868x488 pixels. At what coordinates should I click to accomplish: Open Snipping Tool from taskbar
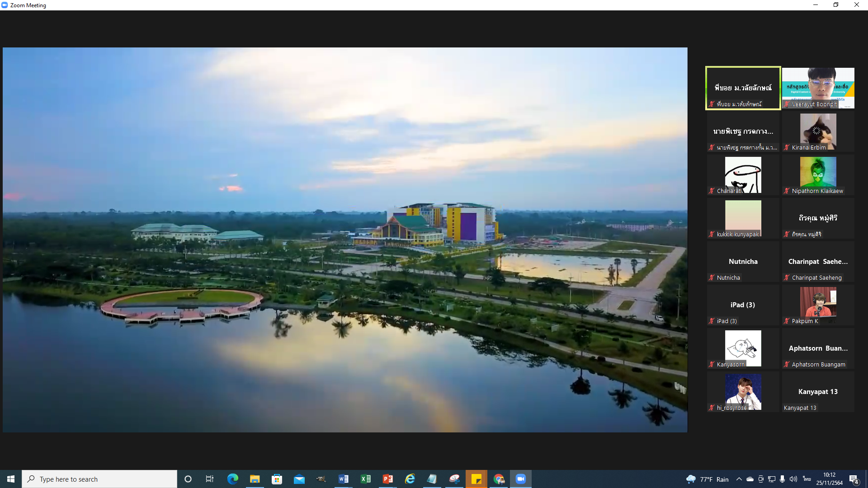[x=454, y=479]
